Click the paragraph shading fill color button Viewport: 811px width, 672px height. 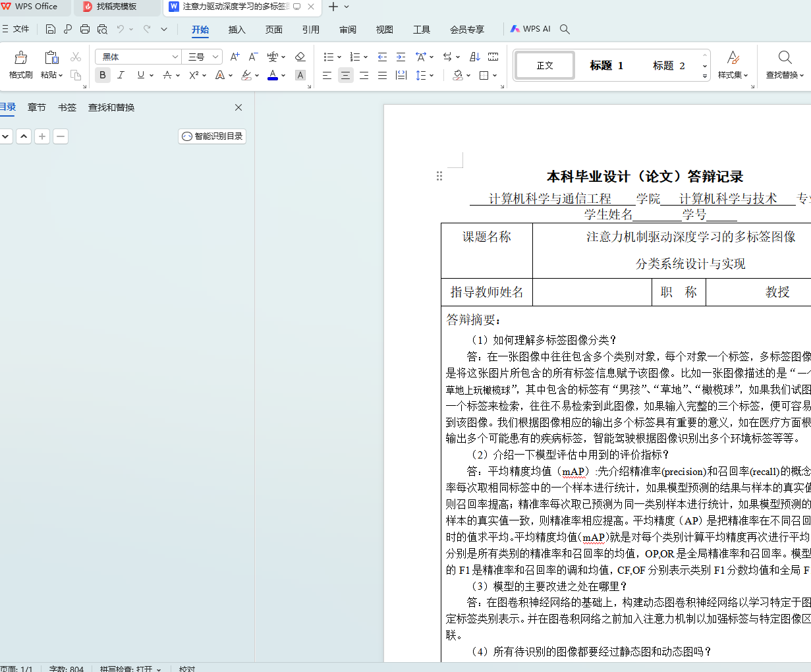point(458,75)
